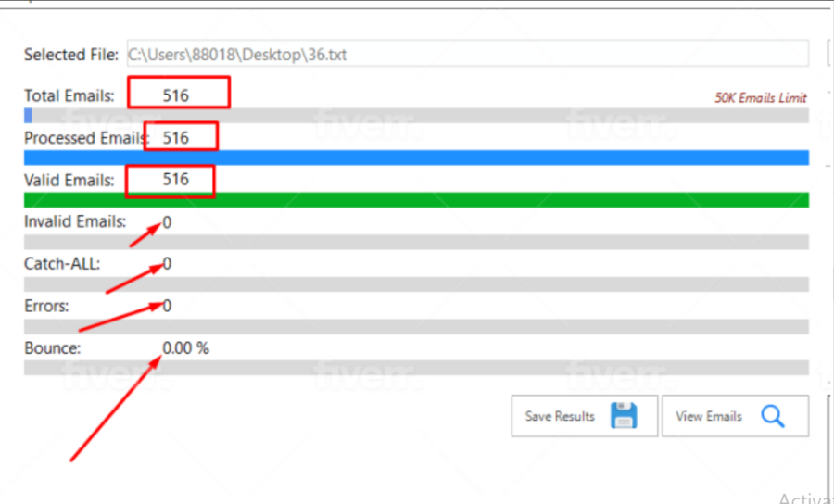
Task: Click the magnifying glass search icon
Action: coord(772,416)
